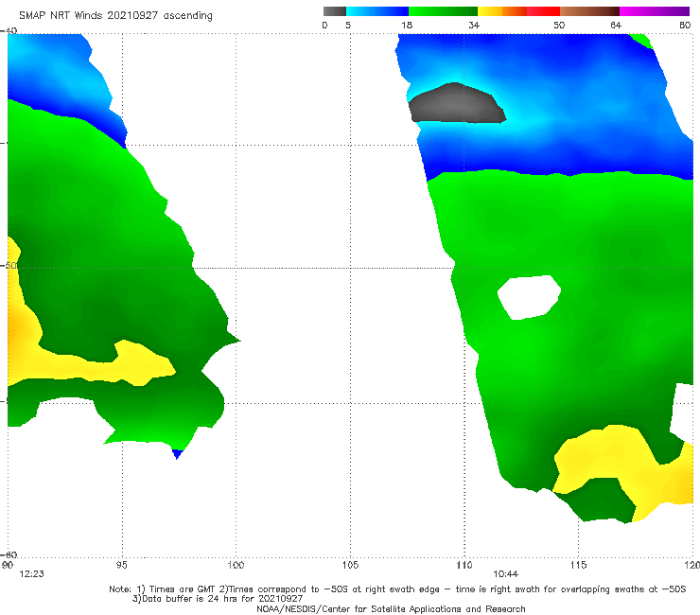Screen dimensions: 700x615
Task: Click the longitude label '95'
Action: pyautogui.click(x=121, y=565)
